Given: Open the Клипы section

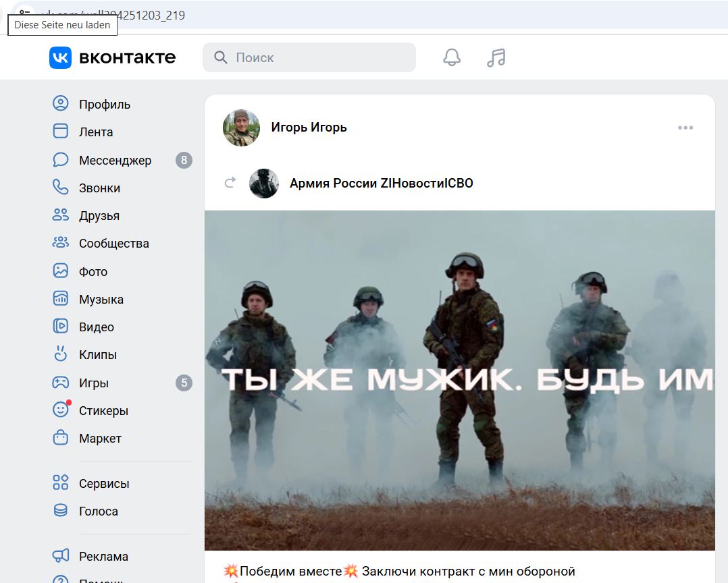Looking at the screenshot, I should click(x=96, y=354).
